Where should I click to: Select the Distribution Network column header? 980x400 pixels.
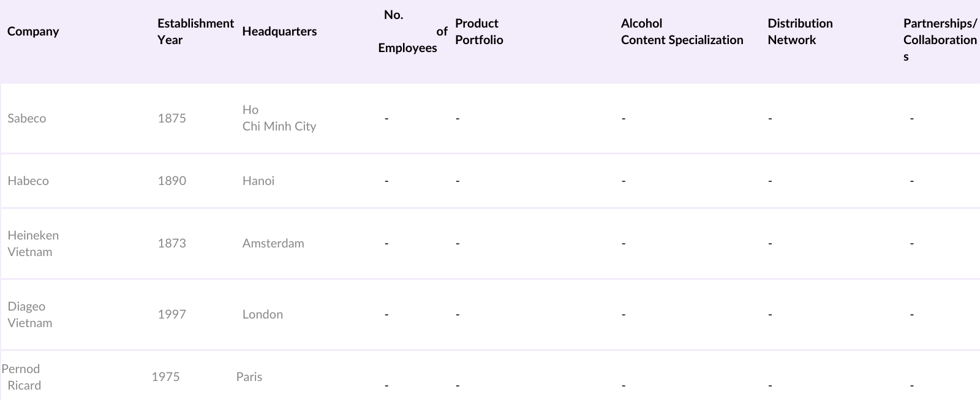point(800,31)
